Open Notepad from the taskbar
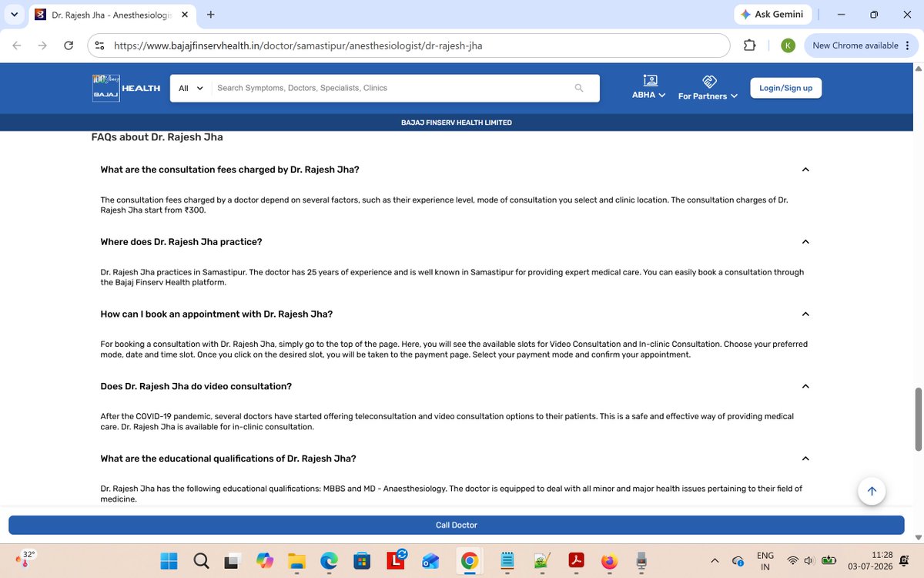The image size is (924, 578). pyautogui.click(x=507, y=560)
